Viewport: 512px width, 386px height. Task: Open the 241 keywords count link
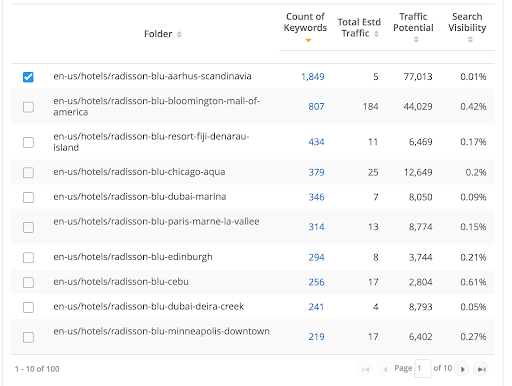tap(316, 307)
